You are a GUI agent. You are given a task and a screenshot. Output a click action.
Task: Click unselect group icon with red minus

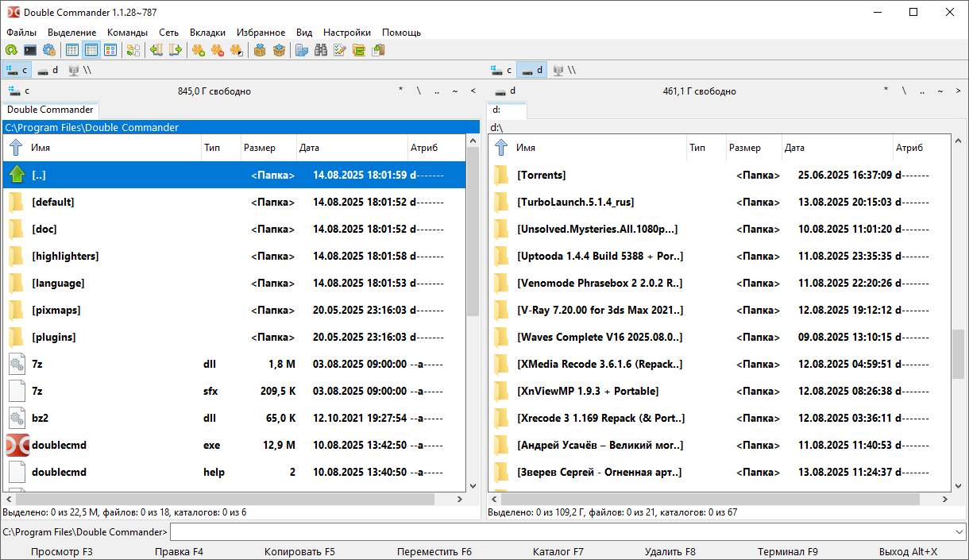[218, 50]
